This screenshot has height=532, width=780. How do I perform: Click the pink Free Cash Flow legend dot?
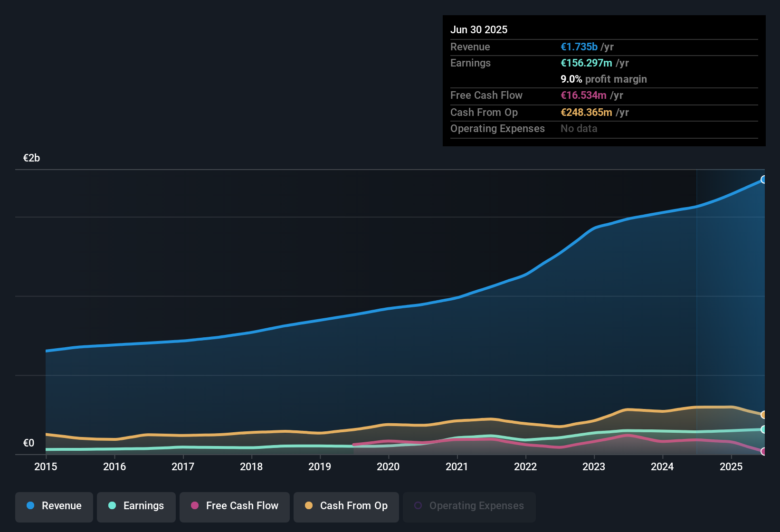click(195, 506)
